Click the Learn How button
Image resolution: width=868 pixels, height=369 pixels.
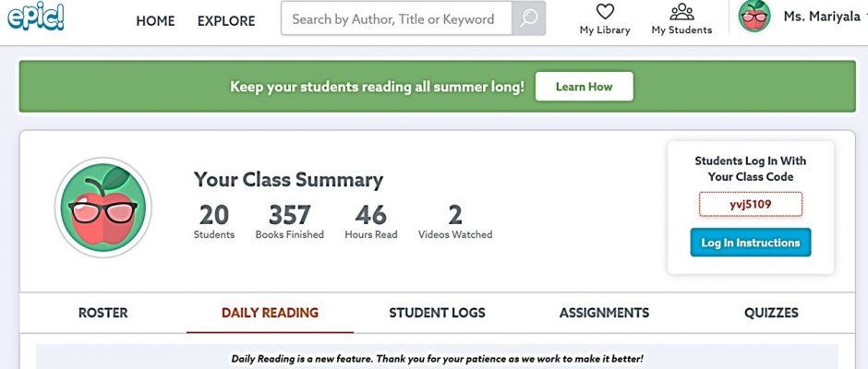point(584,87)
